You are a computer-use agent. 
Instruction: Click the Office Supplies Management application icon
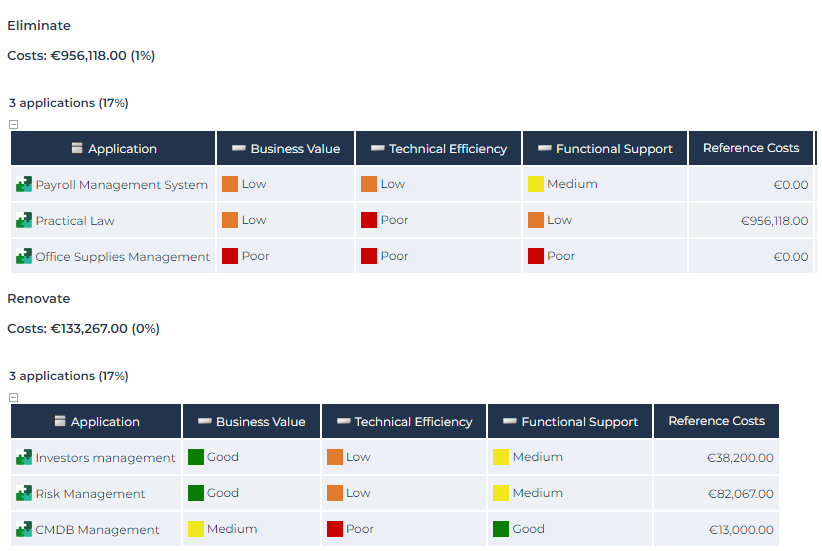24,257
